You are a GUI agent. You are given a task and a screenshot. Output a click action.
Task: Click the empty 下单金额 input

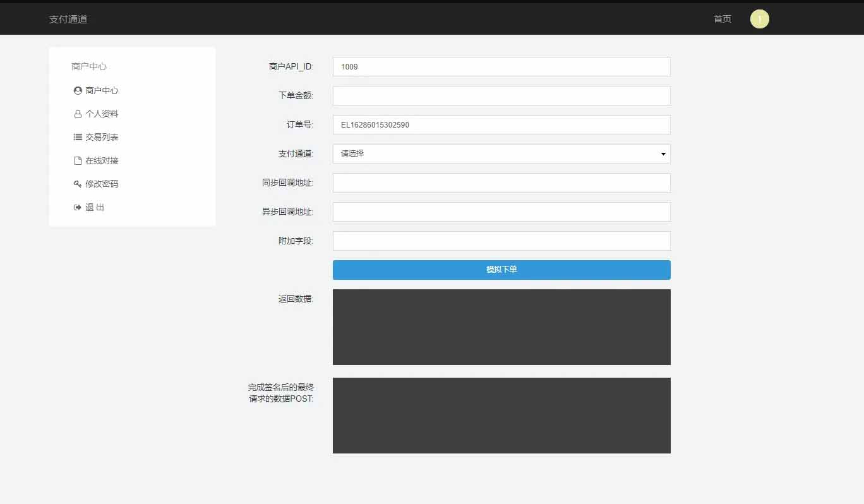(x=501, y=95)
